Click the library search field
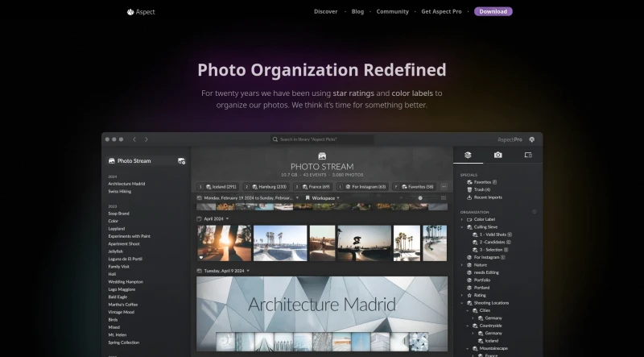Viewport: 644px width, 357px height. coord(322,139)
